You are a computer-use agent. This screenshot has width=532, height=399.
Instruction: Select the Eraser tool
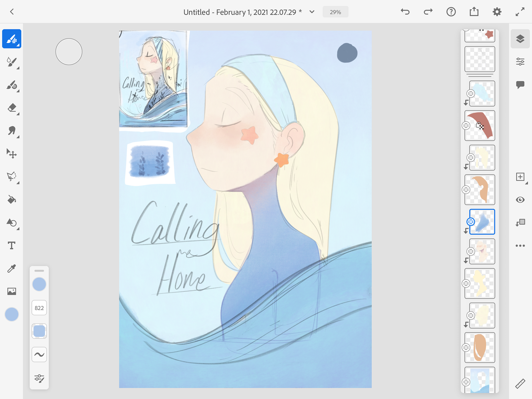tap(12, 108)
